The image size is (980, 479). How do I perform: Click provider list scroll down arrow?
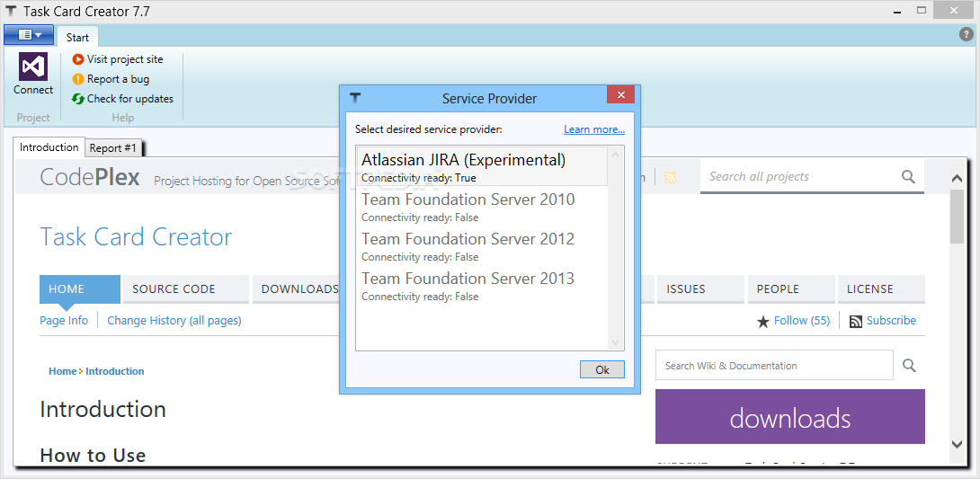coord(615,342)
